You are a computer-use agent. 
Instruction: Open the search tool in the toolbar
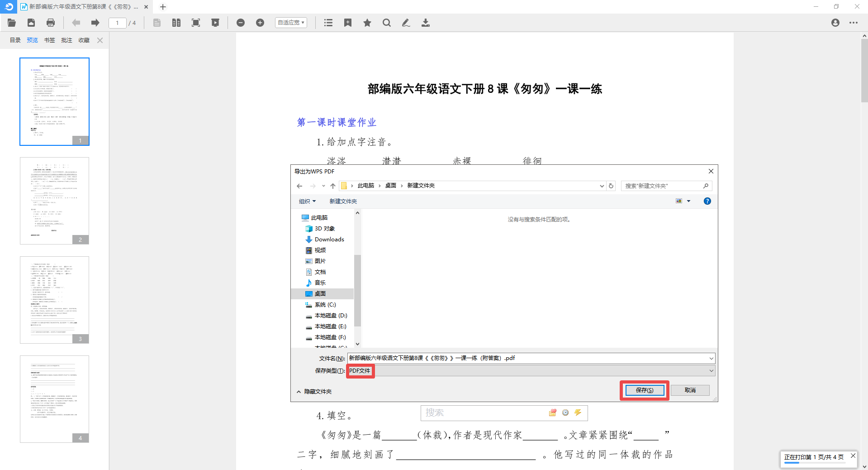(x=387, y=23)
